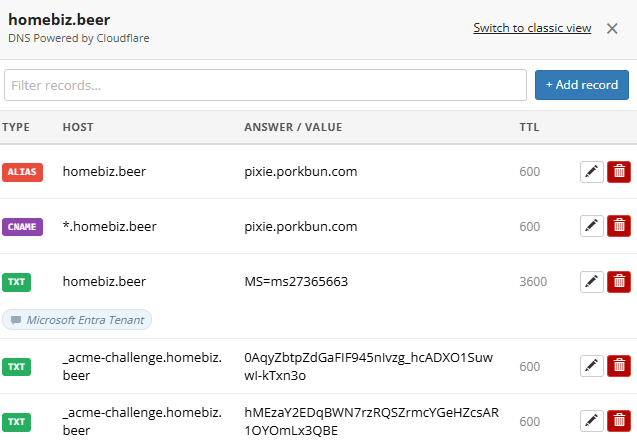This screenshot has height=447, width=637.
Task: Delete the ALIAS homebiz.beer record
Action: tap(619, 171)
